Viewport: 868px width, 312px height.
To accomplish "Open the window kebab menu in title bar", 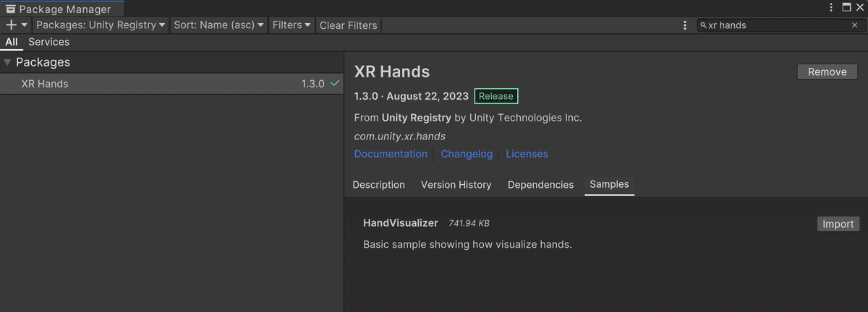I will coord(831,7).
